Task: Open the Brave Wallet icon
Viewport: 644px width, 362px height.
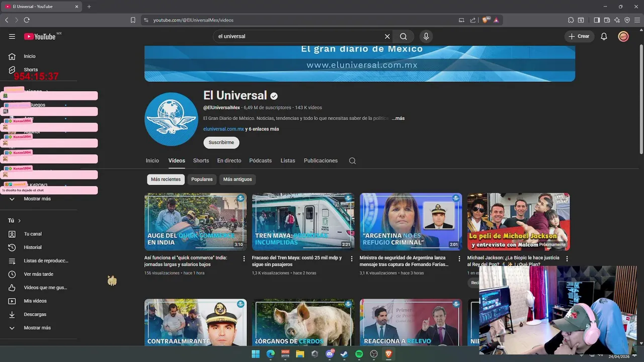Action: click(x=607, y=20)
